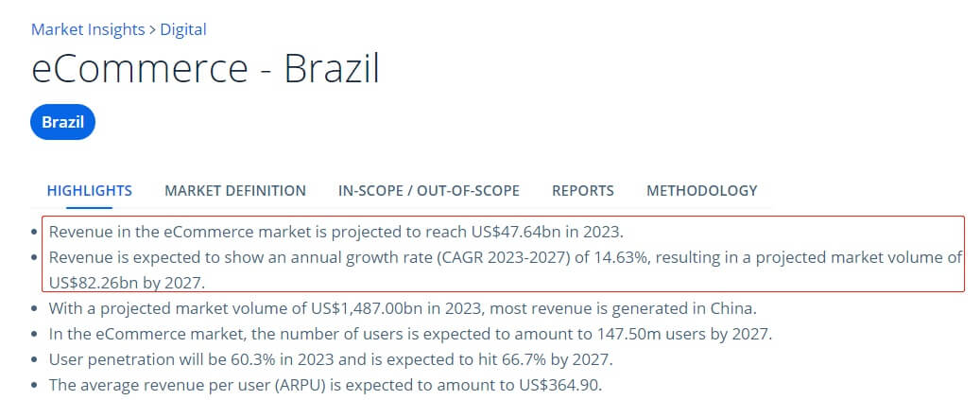View the REPORTS tab

(583, 190)
